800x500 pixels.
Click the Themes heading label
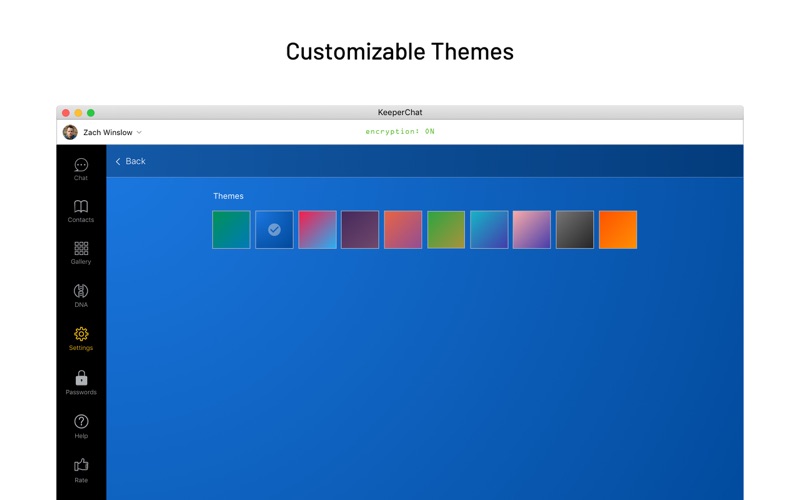[228, 196]
